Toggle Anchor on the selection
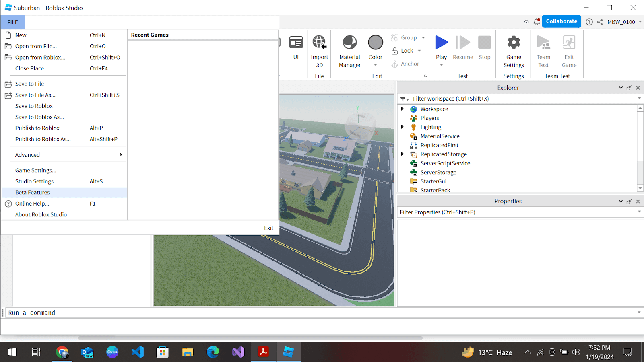The width and height of the screenshot is (644, 362). point(407,64)
